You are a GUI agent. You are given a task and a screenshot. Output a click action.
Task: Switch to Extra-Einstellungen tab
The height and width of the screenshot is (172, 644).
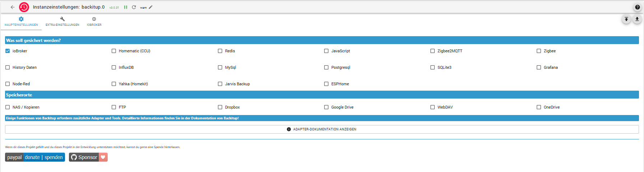62,21
